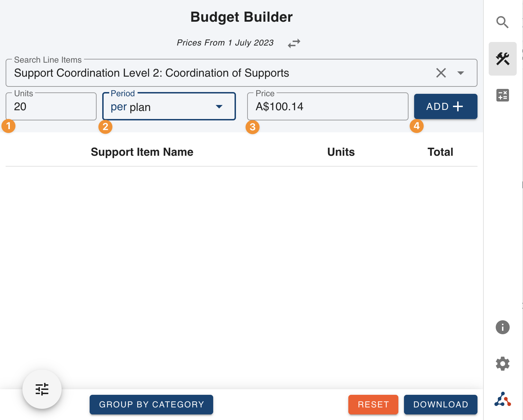Click the orange Reset button
Image resolution: width=523 pixels, height=420 pixels.
tap(373, 405)
